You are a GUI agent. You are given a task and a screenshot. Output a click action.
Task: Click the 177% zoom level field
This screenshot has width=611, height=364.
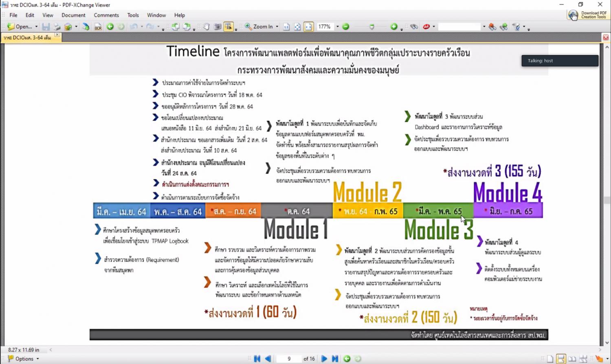point(325,26)
